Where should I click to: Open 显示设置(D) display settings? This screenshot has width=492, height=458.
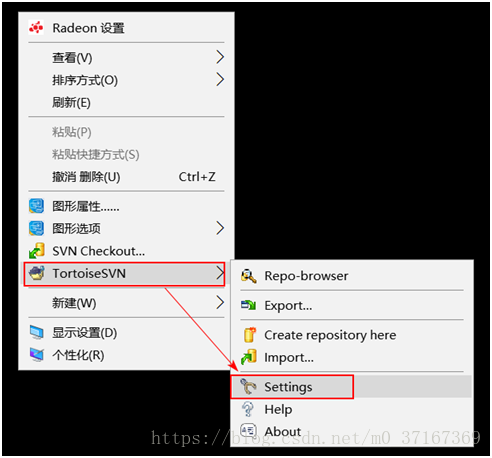click(x=126, y=332)
